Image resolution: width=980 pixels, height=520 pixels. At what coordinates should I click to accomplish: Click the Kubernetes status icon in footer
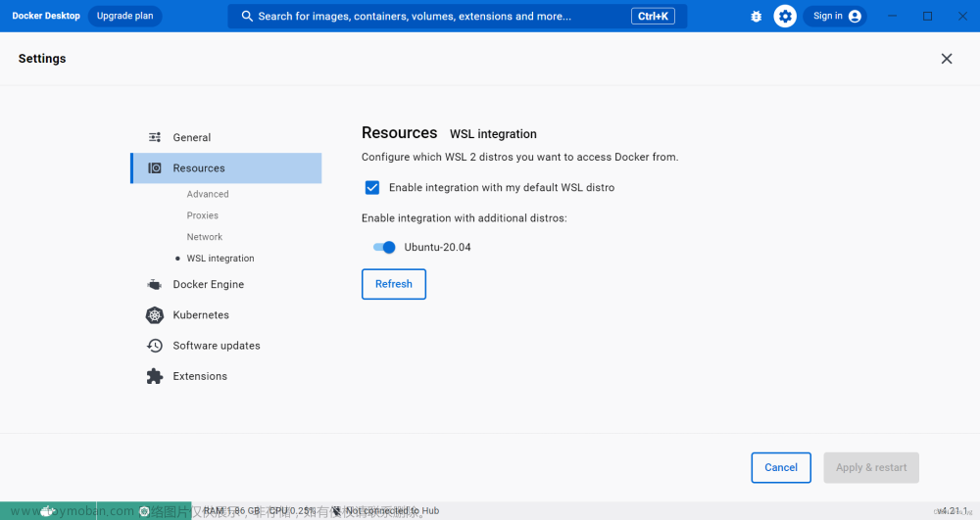tap(144, 511)
